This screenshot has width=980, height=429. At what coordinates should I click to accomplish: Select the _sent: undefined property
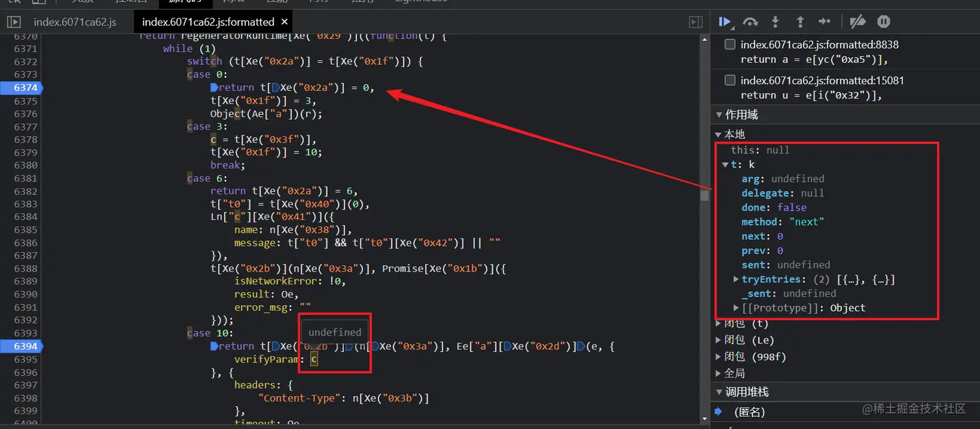coord(789,294)
